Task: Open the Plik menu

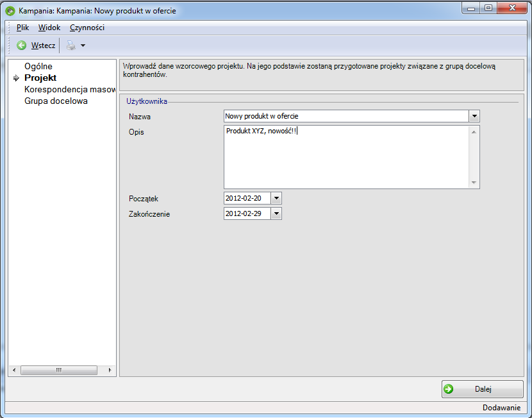Action: click(x=22, y=28)
